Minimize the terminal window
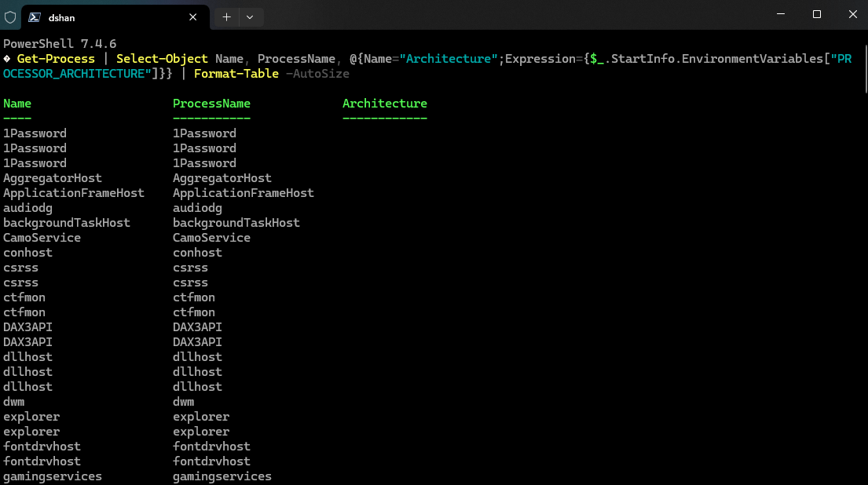868x485 pixels. pyautogui.click(x=781, y=15)
